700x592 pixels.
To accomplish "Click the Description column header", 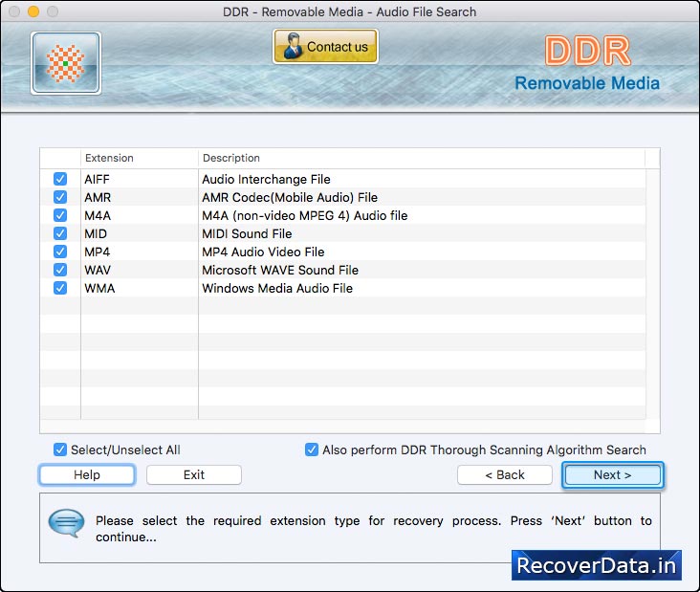I will 422,158.
